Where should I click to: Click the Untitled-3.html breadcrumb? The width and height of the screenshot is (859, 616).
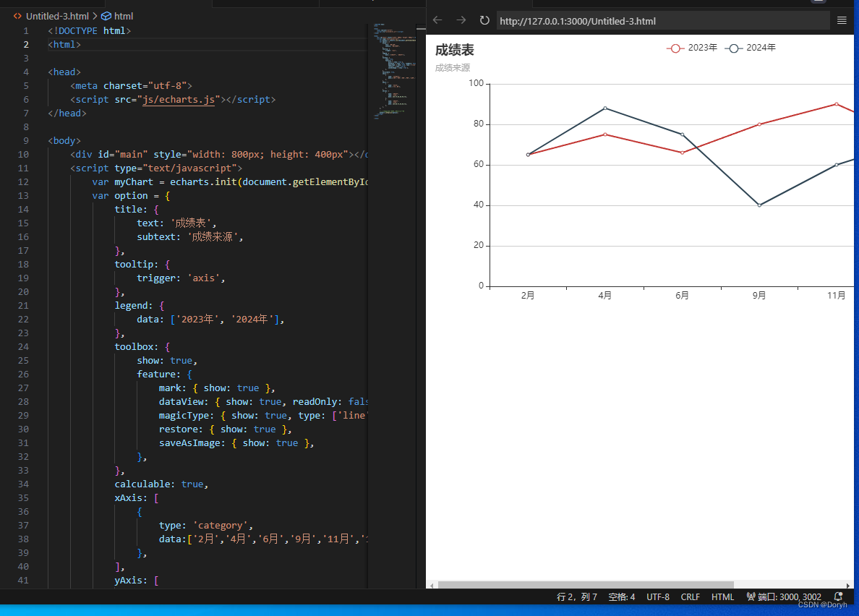point(57,17)
